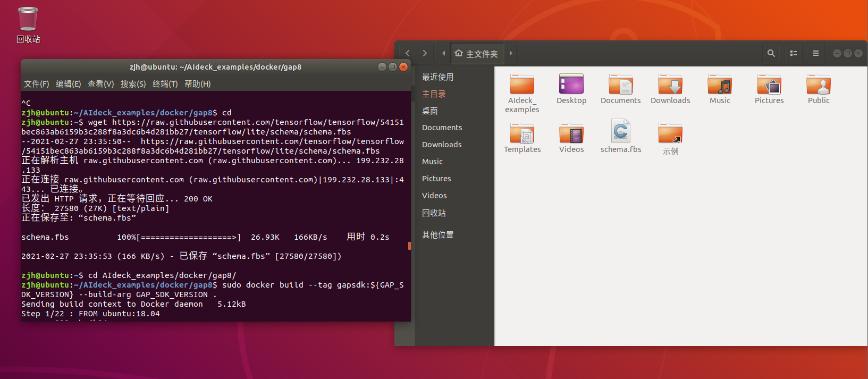Open the Templates folder icon

tap(522, 134)
